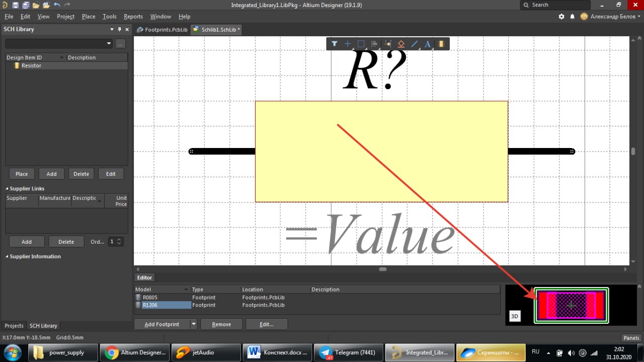Open the Window menu
This screenshot has width=644, height=362.
point(160,16)
